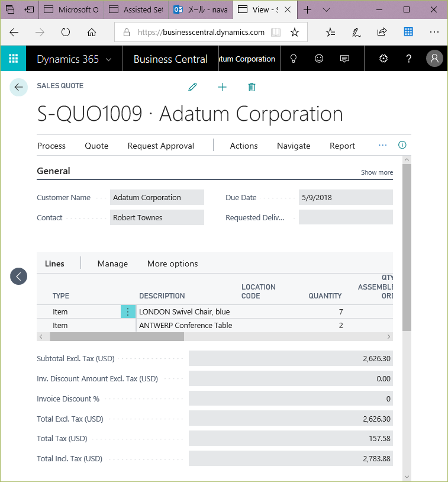
Task: Click the plus icon to create new quote
Action: [x=222, y=87]
